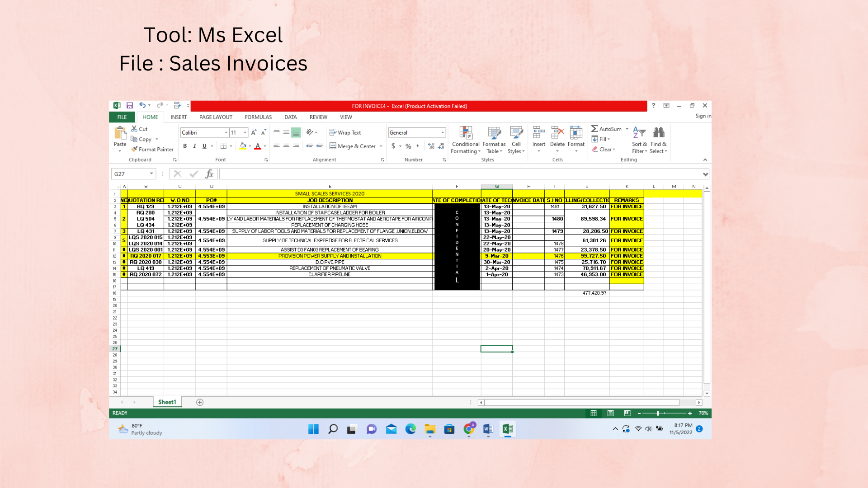Click the Conditional Formatting icon
Viewport: 868px width, 488px height.
click(466, 133)
